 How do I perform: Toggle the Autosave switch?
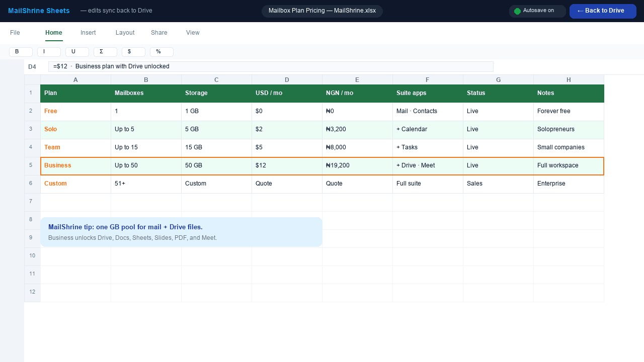pyautogui.click(x=537, y=11)
